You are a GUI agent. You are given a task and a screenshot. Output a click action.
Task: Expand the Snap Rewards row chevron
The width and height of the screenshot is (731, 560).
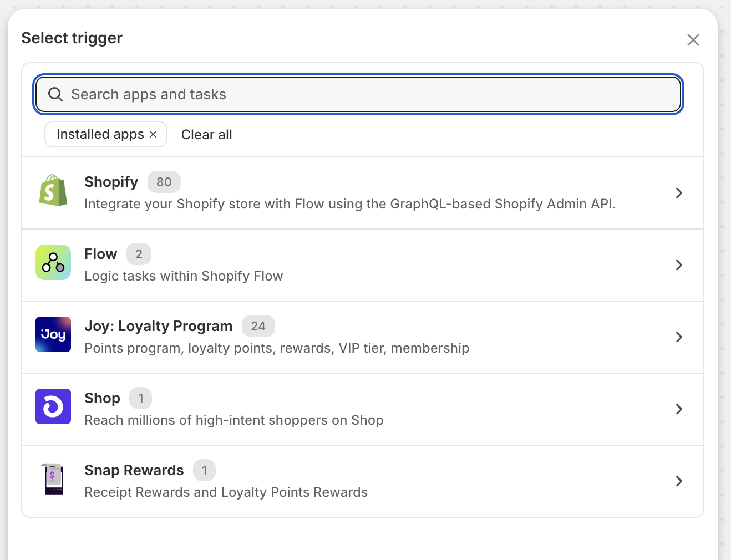click(679, 481)
